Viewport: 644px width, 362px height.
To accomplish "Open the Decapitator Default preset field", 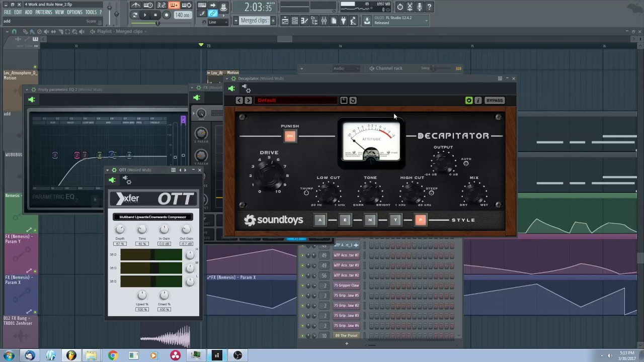I will click(296, 100).
